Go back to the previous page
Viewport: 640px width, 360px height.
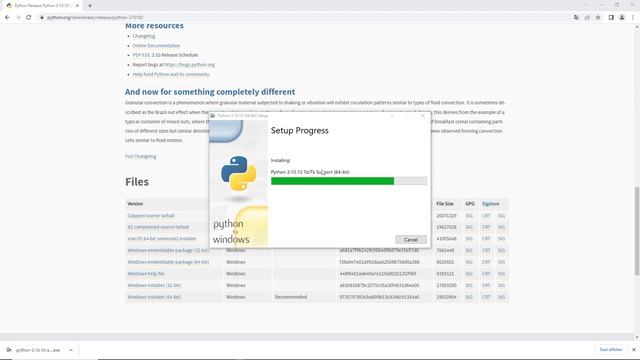click(7, 18)
